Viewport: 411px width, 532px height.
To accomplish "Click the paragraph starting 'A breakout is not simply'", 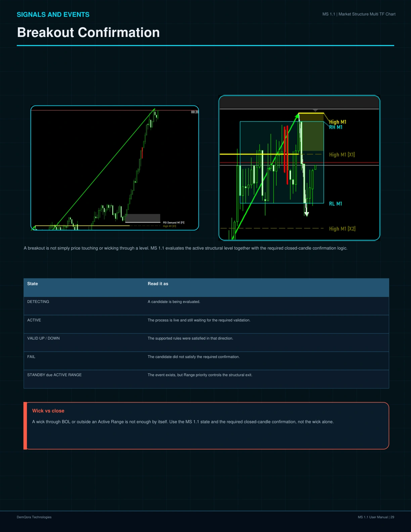I will coord(185,248).
